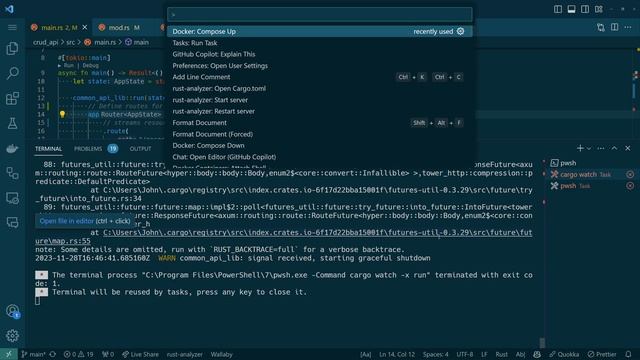Select Add Line Comment command
This screenshot has height=360, width=640.
tap(320, 77)
